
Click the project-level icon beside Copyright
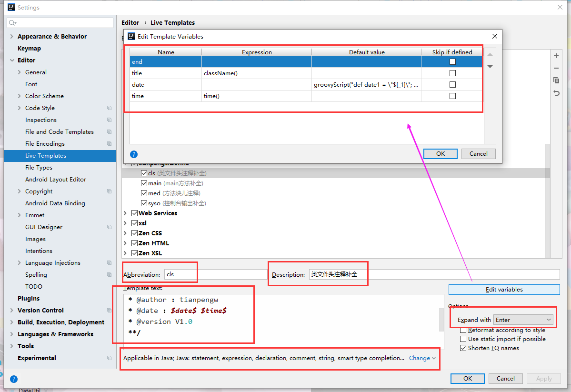coord(109,191)
